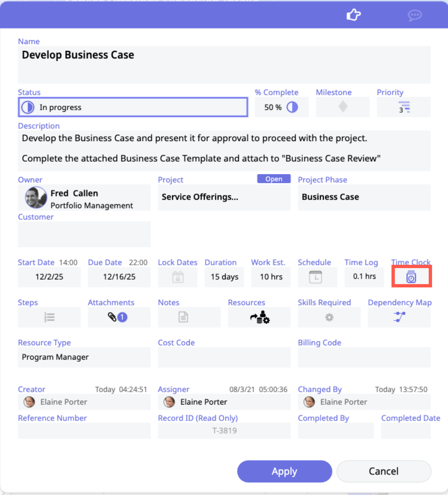
Task: Click the Cancel button
Action: point(384,471)
